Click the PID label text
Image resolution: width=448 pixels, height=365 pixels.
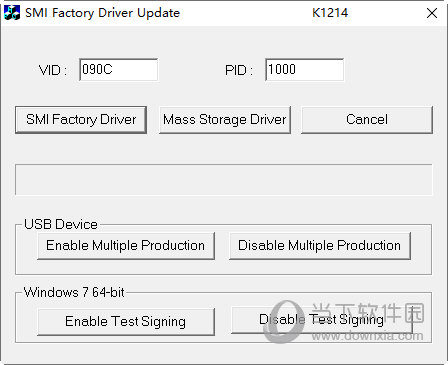[239, 70]
